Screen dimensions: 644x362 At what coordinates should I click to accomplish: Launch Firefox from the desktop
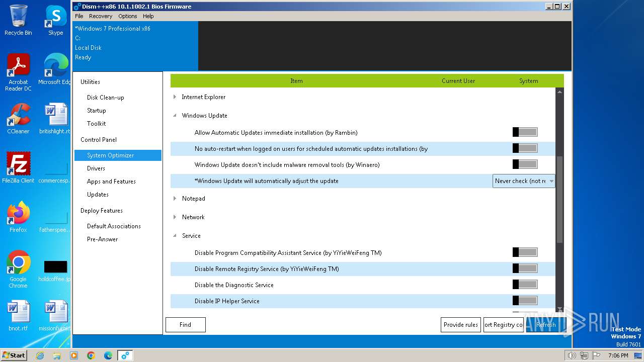click(18, 217)
